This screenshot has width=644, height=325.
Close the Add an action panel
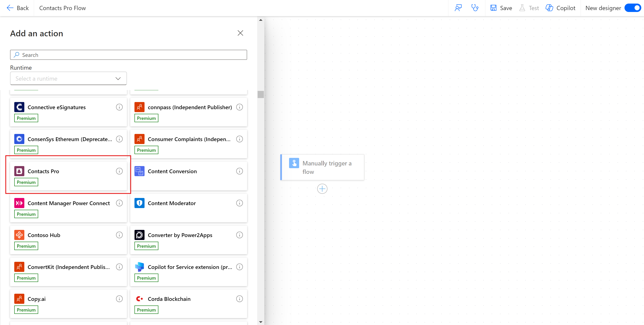click(240, 33)
